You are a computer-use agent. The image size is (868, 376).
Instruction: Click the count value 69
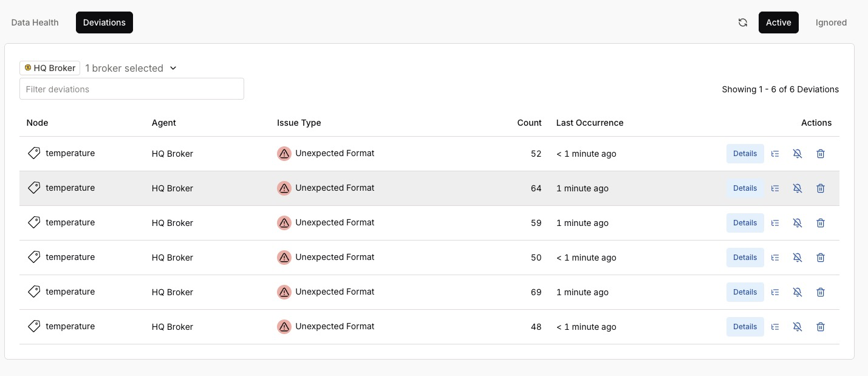coord(536,292)
